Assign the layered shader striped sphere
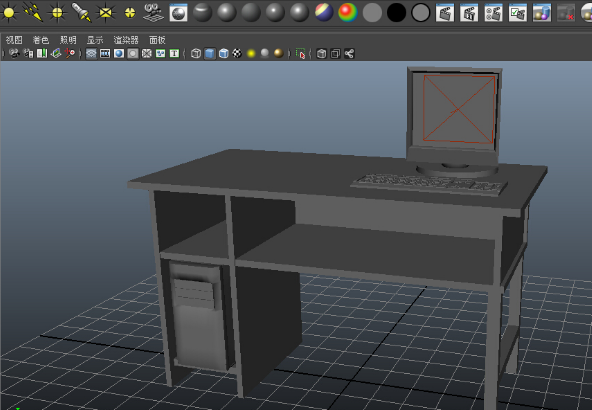The height and width of the screenshot is (410, 592). (x=324, y=12)
